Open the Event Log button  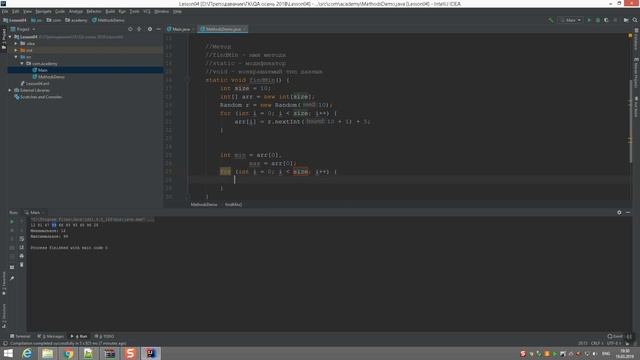pos(615,336)
